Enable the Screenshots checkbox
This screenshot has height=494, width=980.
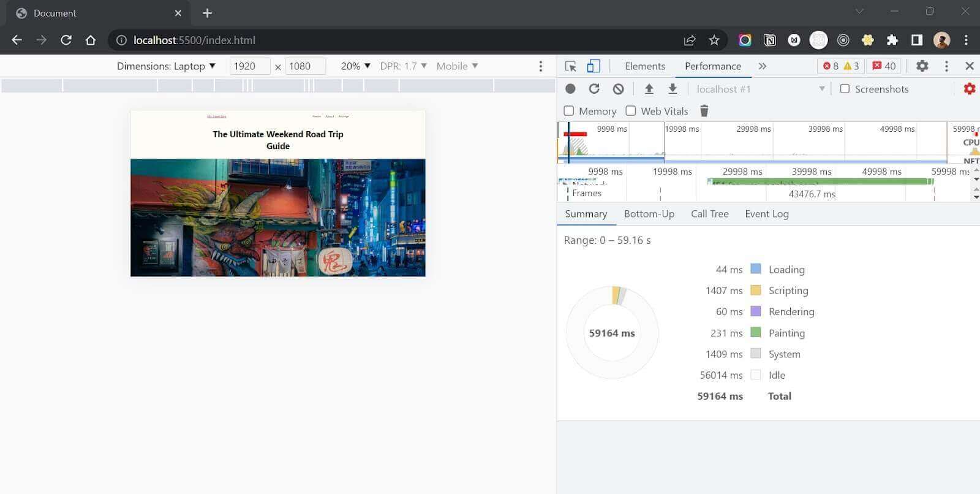tap(845, 89)
